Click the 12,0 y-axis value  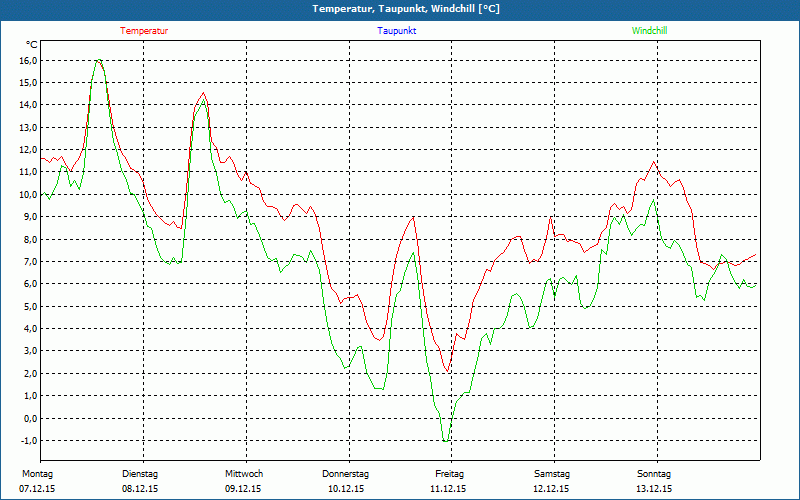point(28,150)
